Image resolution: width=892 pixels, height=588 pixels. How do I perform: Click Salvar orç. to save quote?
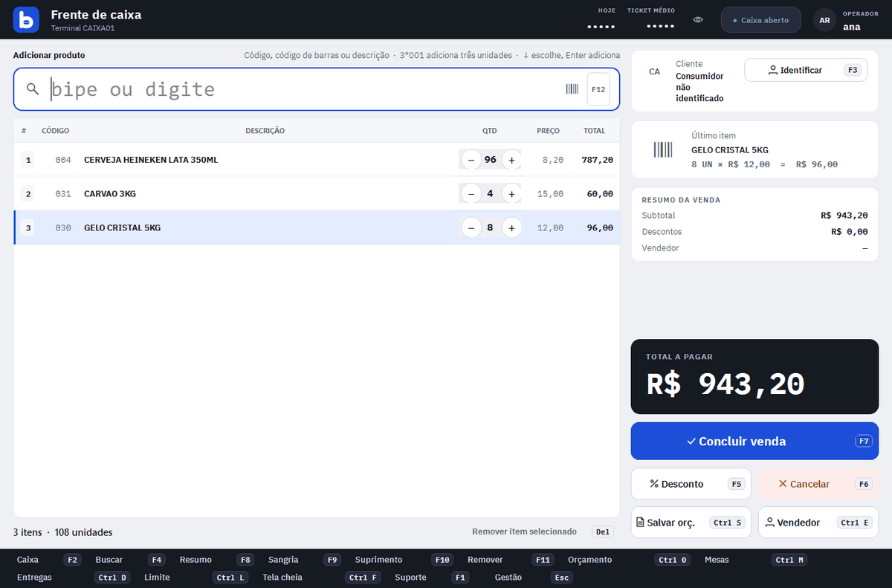coord(691,523)
